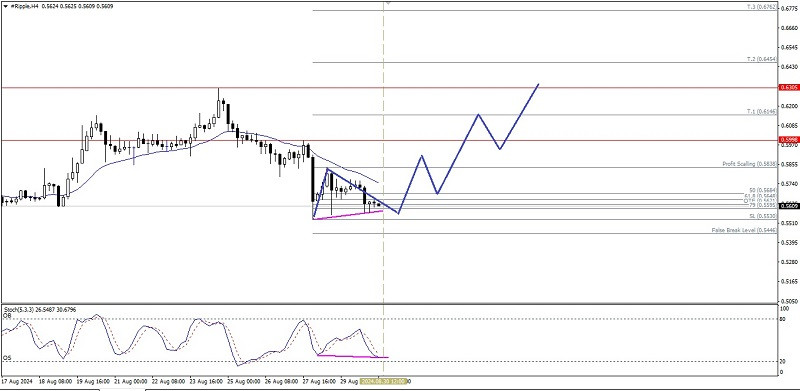Click the 0.6200 price scale value
The image size is (800, 391).
pos(789,106)
